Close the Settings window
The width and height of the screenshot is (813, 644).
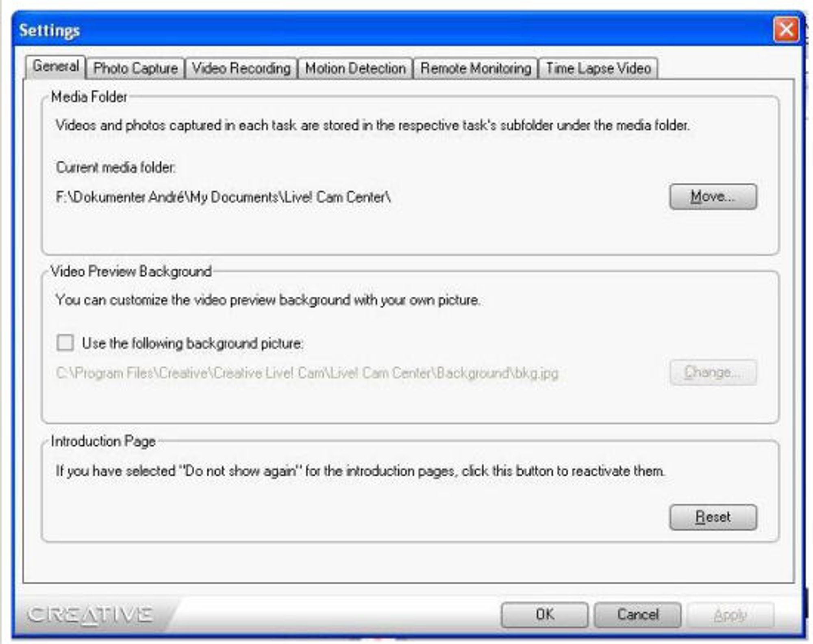coord(786,30)
